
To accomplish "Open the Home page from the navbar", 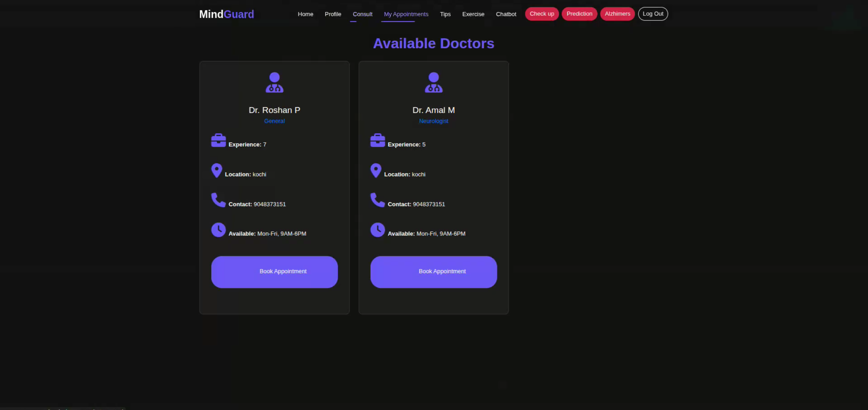I will point(305,14).
